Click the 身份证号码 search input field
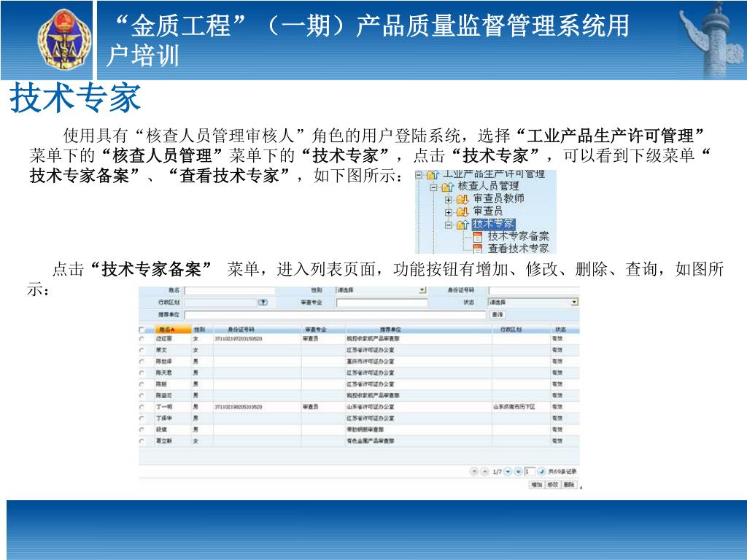This screenshot has height=560, width=747. click(533, 290)
